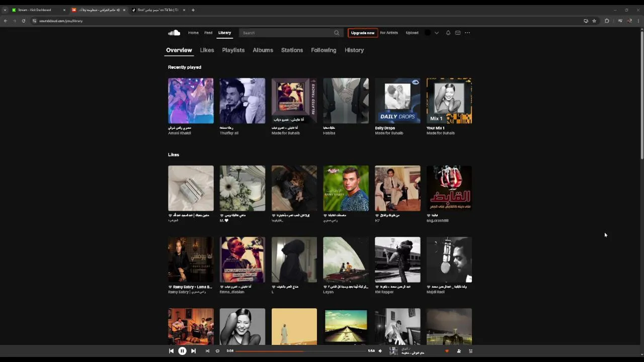
Task: Open the Thulfiqr ali recently played thumbnail
Action: coord(243,101)
